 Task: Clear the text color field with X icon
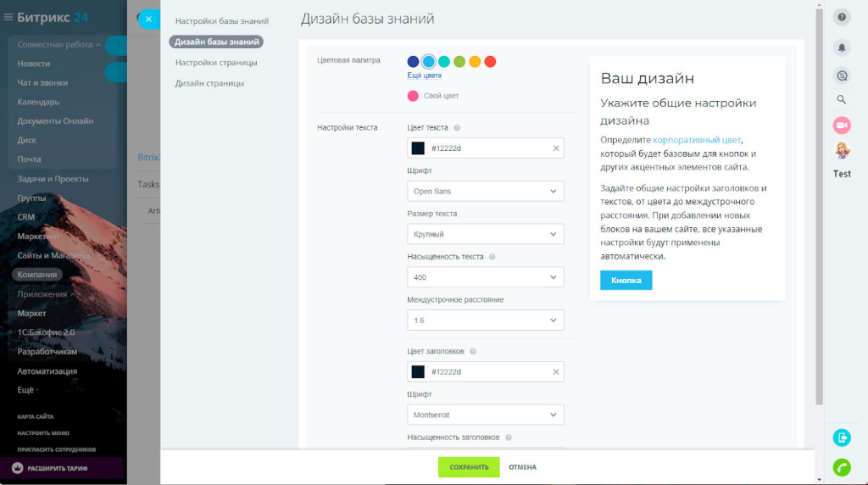556,148
